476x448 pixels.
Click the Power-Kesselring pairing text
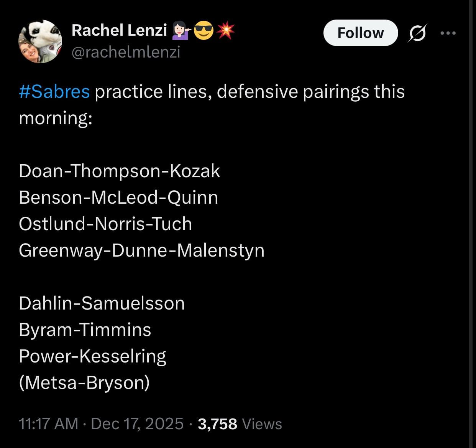92,356
